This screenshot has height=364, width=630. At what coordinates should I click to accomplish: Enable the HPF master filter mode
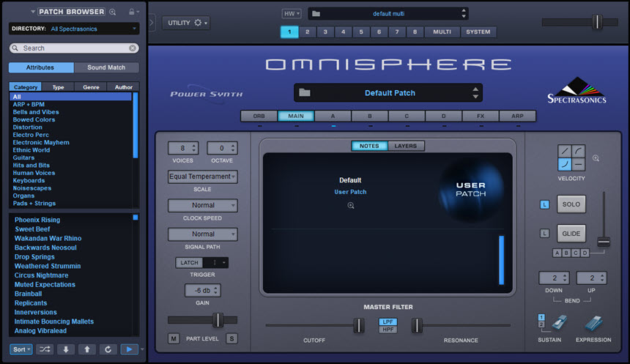click(x=388, y=330)
